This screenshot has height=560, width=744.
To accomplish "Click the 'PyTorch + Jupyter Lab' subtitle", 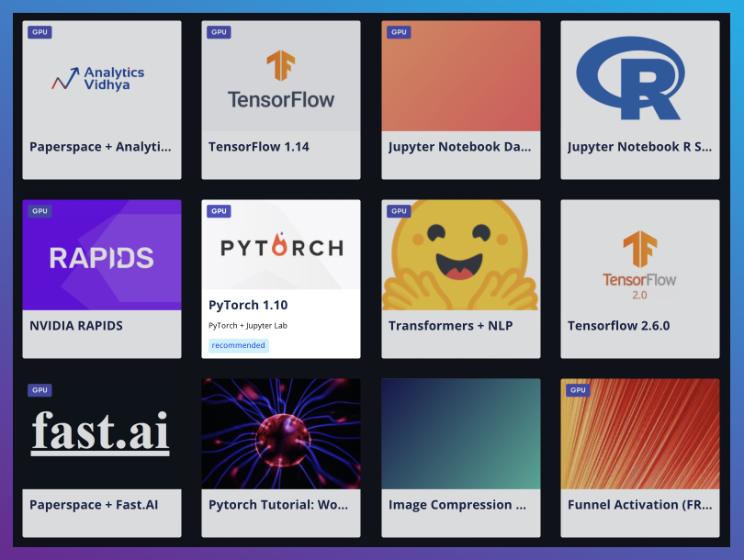I will tap(248, 325).
